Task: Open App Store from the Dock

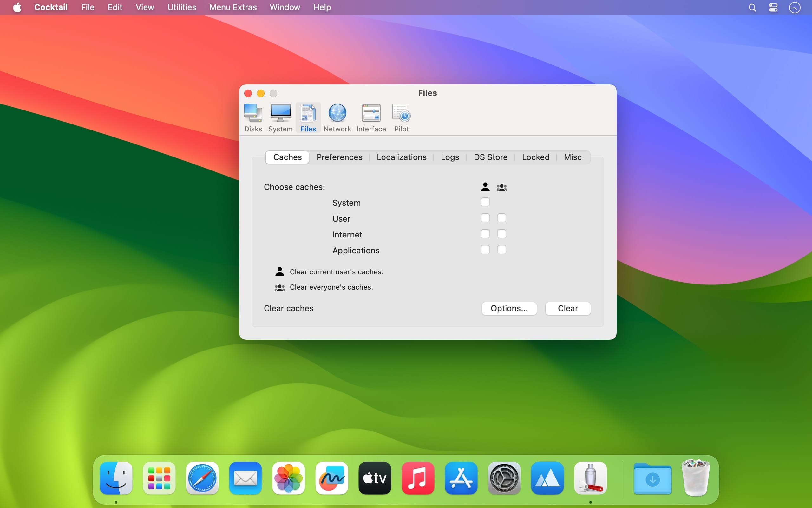Action: [x=461, y=478]
